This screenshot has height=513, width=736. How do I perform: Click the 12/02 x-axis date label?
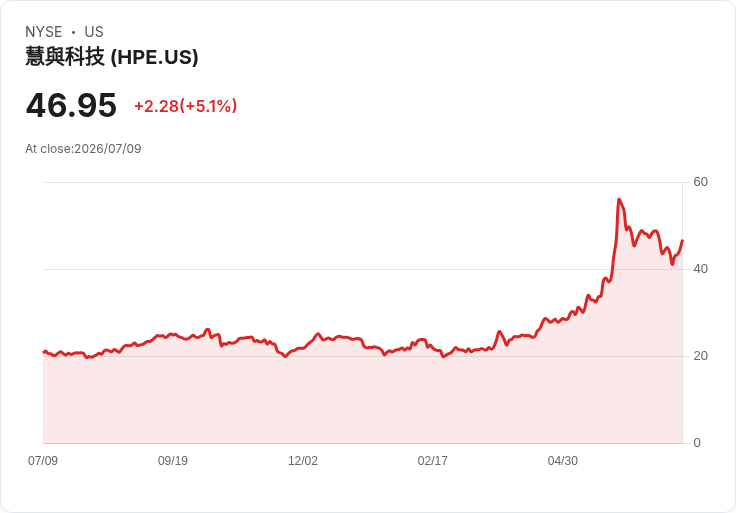[x=303, y=460]
